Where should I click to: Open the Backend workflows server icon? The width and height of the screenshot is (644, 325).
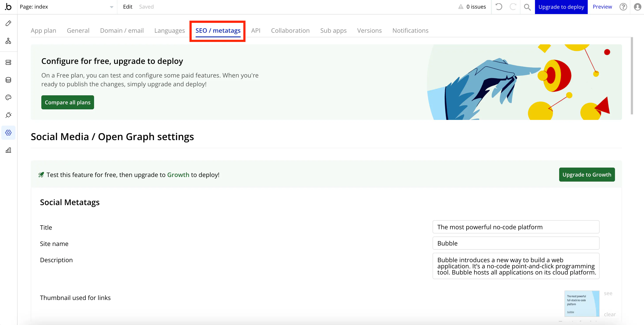pos(8,62)
